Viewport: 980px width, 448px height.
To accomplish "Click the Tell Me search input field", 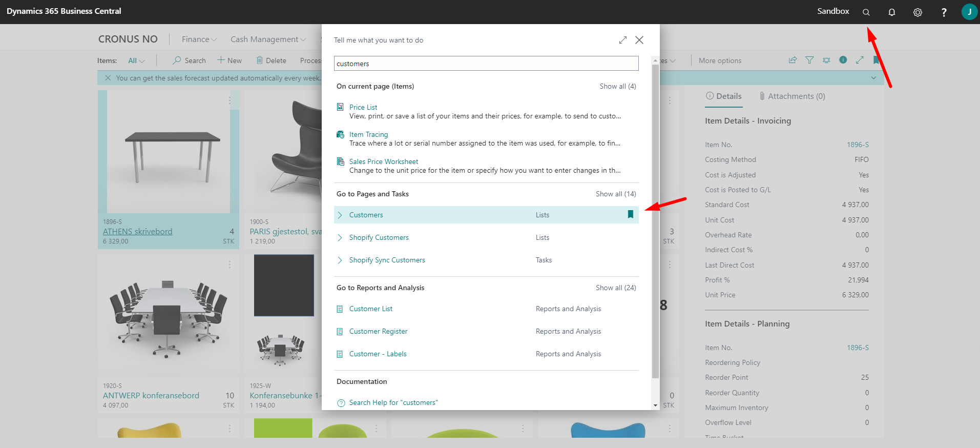I will (x=486, y=64).
